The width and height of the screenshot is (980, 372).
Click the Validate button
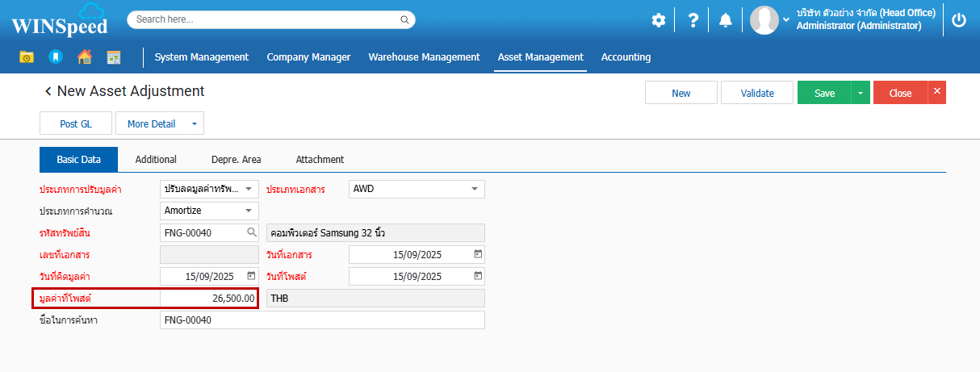757,93
